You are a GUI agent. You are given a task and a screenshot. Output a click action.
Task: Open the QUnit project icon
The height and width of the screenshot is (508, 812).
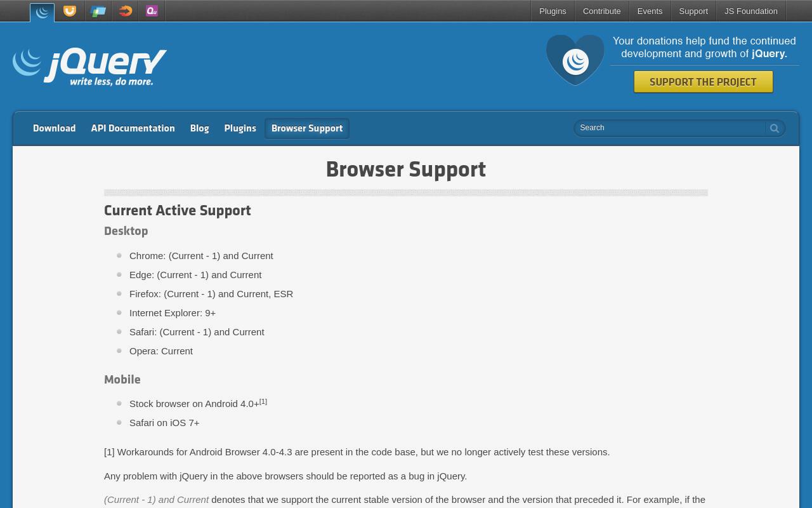coord(152,11)
